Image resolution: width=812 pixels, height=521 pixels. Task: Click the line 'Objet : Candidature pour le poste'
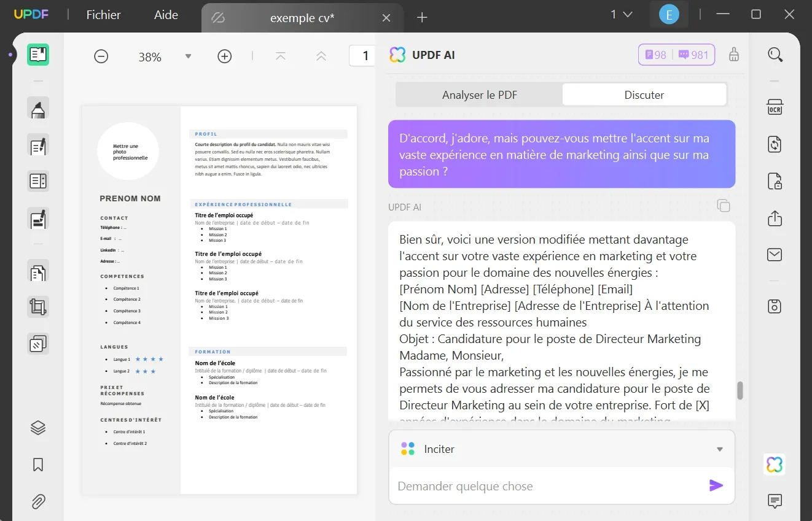pos(550,339)
